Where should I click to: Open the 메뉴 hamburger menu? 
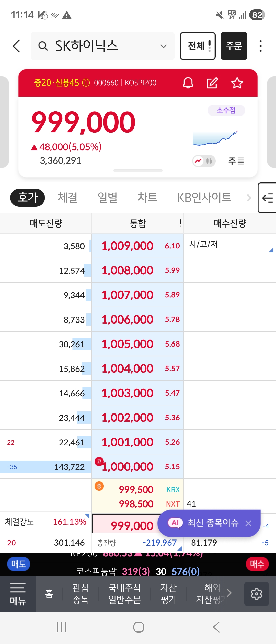(18, 594)
